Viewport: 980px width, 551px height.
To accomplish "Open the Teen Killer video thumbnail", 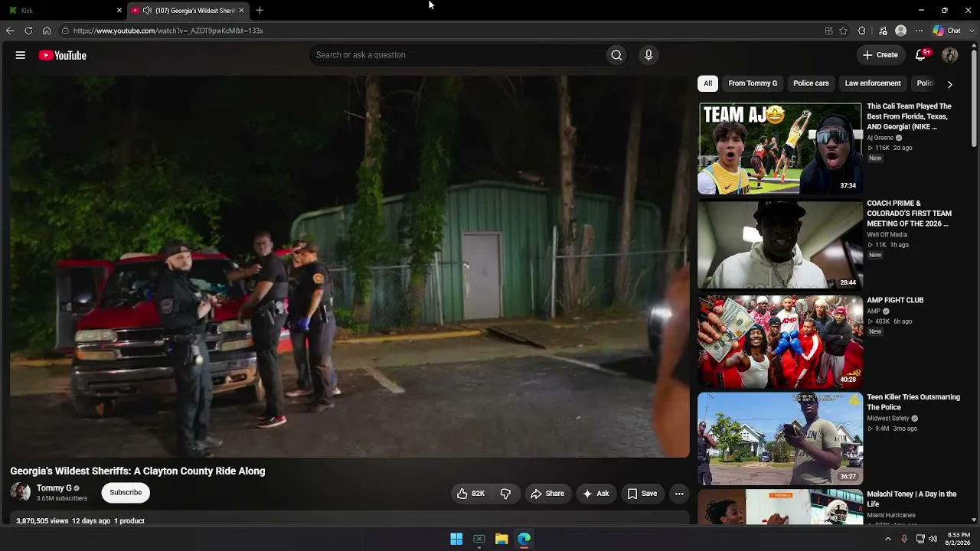I will pyautogui.click(x=780, y=439).
